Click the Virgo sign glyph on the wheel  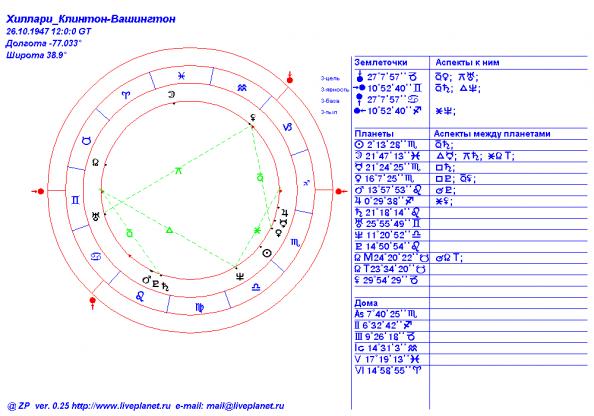[199, 307]
